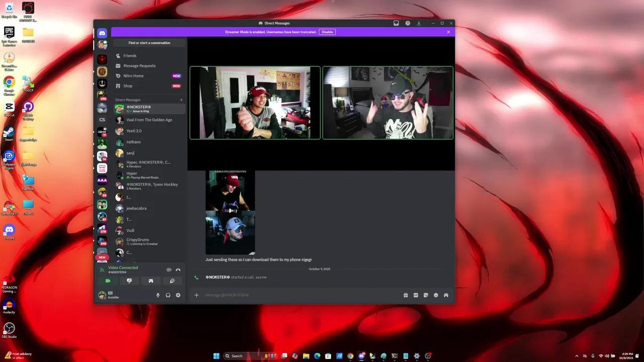644x362 pixels.
Task: Click ®NOKSTER® name in call message
Action: pyautogui.click(x=217, y=277)
